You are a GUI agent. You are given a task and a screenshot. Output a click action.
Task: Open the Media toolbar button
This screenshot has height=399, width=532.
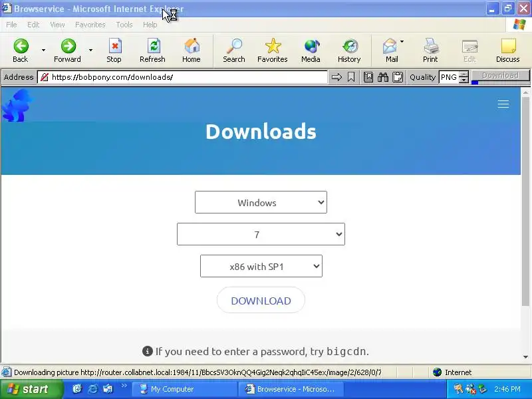tap(311, 51)
